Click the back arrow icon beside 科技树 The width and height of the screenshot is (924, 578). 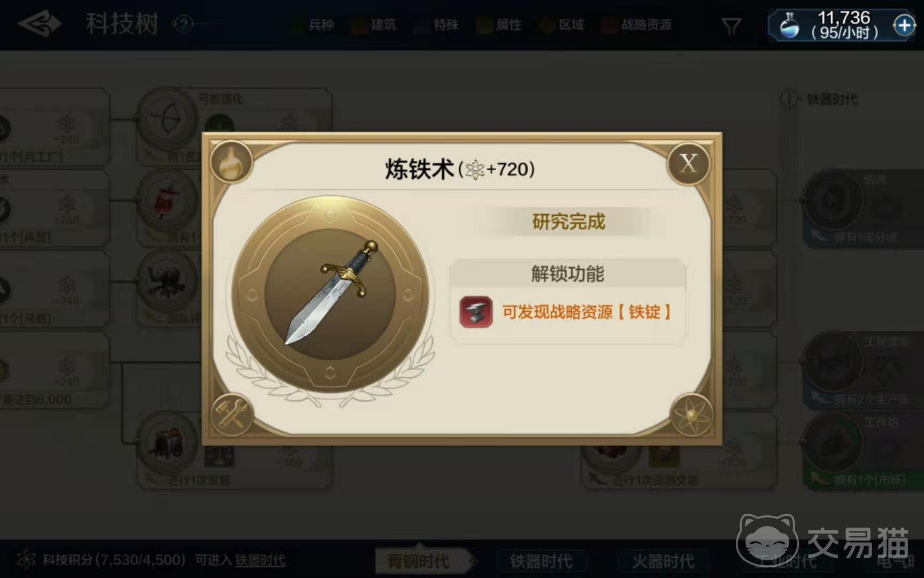point(39,24)
